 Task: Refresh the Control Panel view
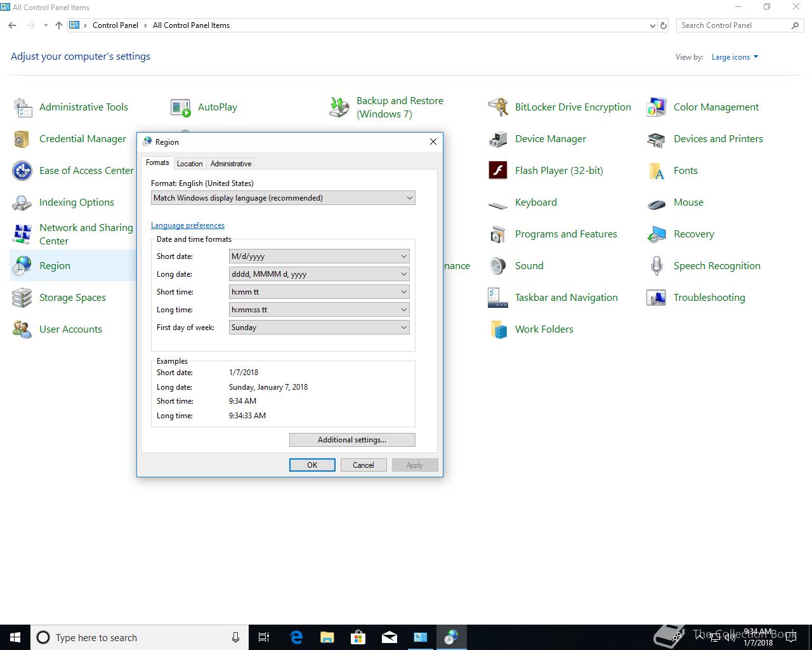pyautogui.click(x=664, y=26)
